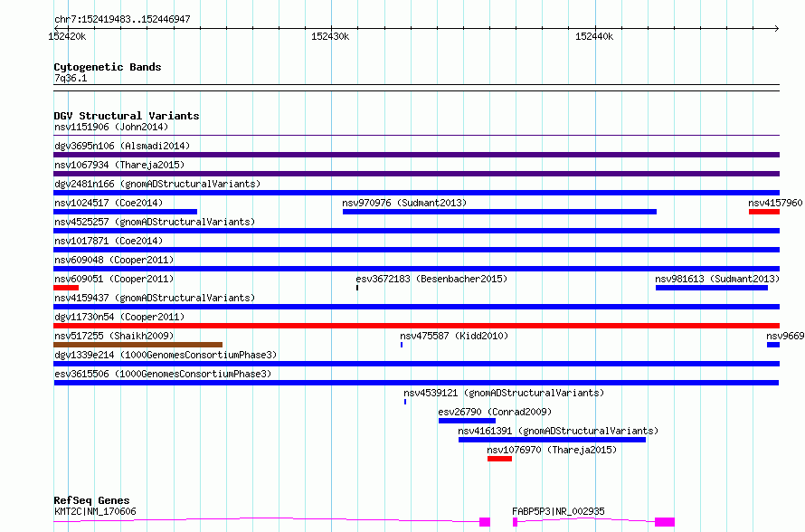
Task: Select the DGV Structural Variants track heading
Action: [127, 116]
